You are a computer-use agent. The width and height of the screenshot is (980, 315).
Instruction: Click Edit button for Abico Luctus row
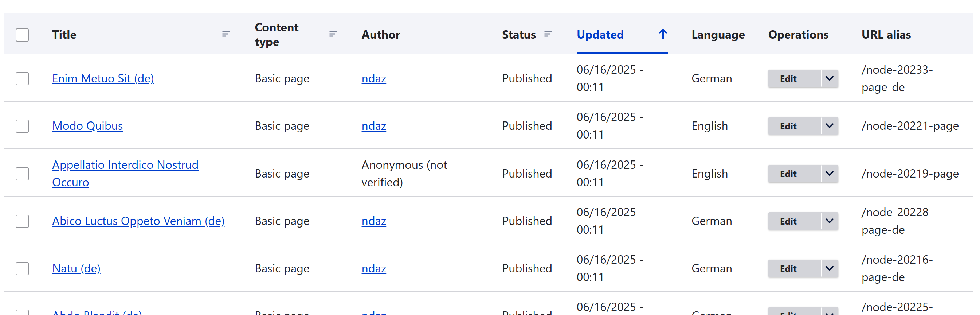pyautogui.click(x=788, y=221)
